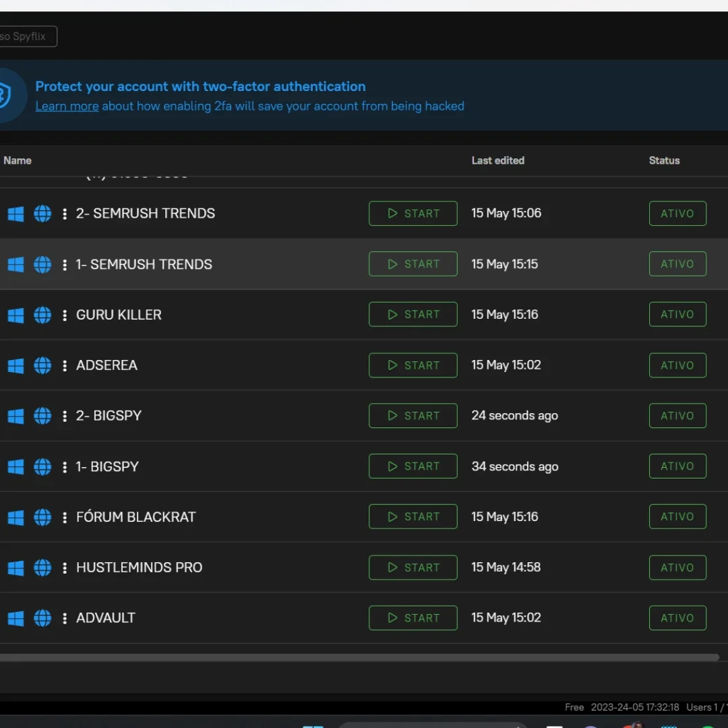Click Windows icon in GURU KILLER row
Screen dimensions: 728x728
coord(16,315)
